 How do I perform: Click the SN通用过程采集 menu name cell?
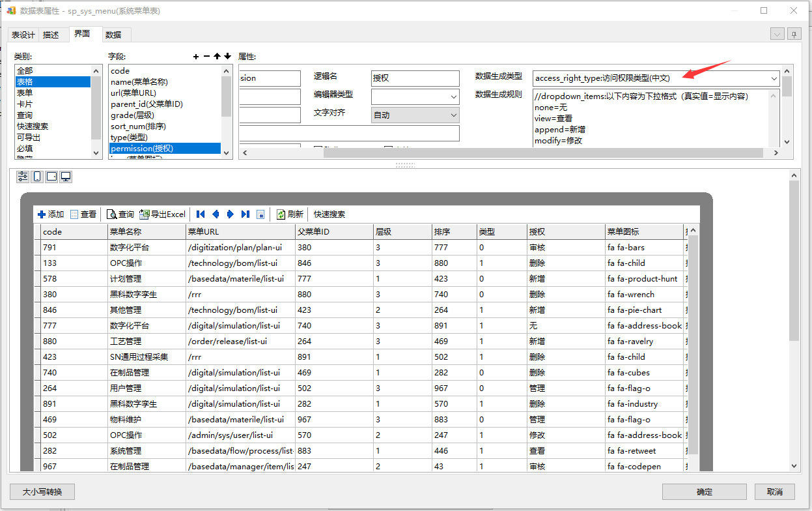coord(147,357)
